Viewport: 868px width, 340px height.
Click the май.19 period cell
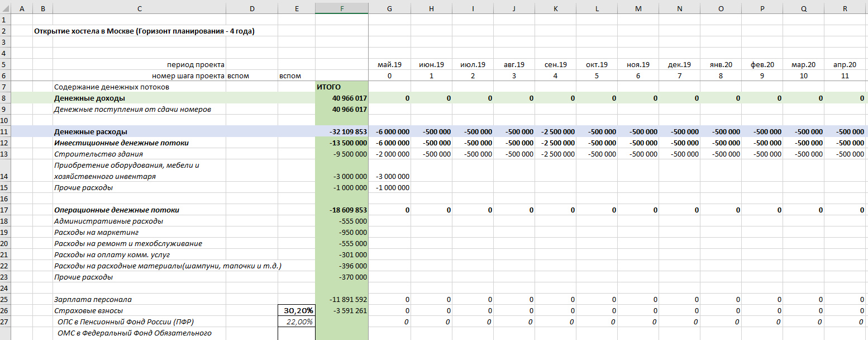389,65
